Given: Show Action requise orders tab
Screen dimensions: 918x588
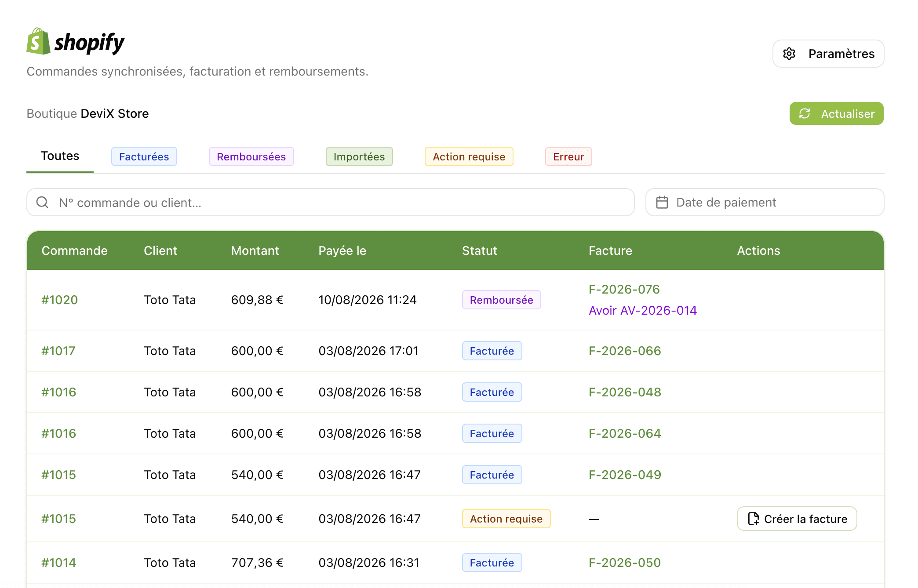Looking at the screenshot, I should 469,156.
